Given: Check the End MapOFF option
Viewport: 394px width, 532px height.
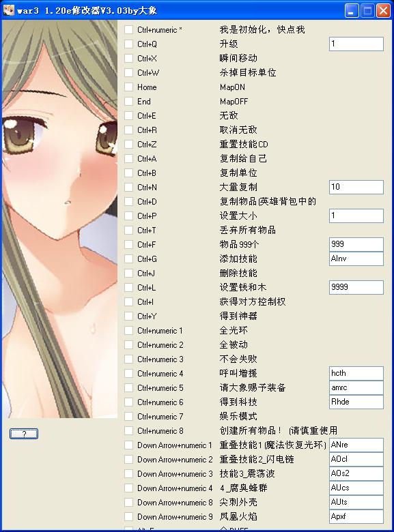Looking at the screenshot, I should point(129,102).
